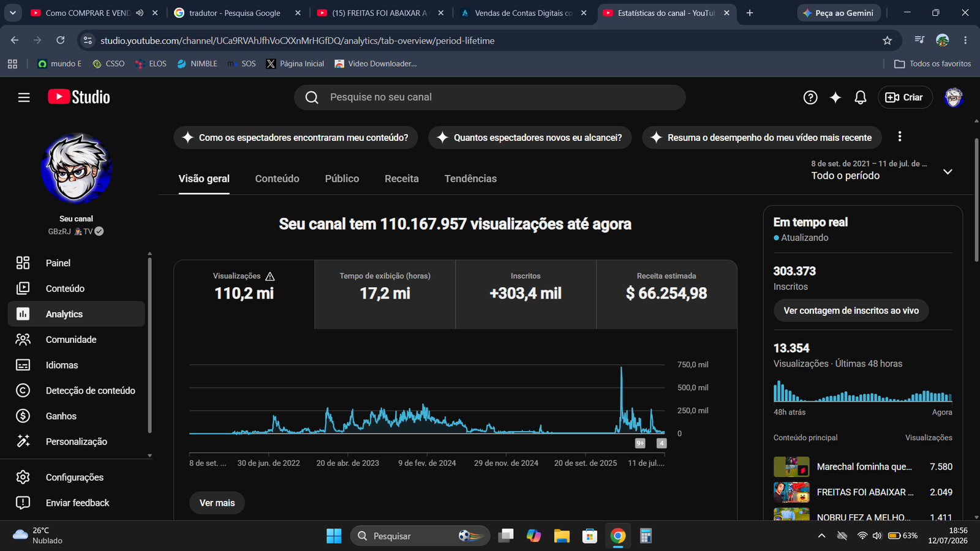Open Personalização in the sidebar

point(77,441)
